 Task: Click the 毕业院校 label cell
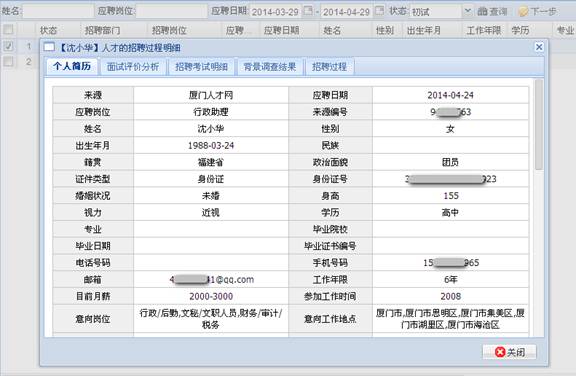(x=330, y=229)
